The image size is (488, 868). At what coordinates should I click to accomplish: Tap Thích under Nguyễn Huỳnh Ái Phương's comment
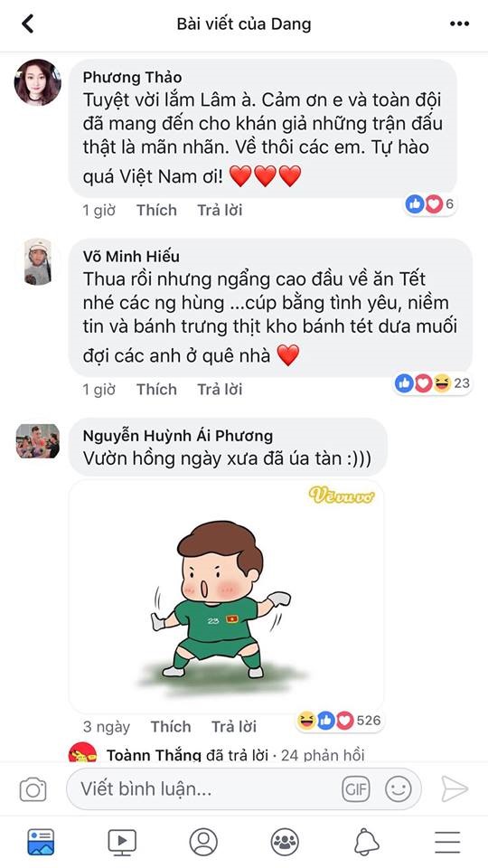(171, 727)
